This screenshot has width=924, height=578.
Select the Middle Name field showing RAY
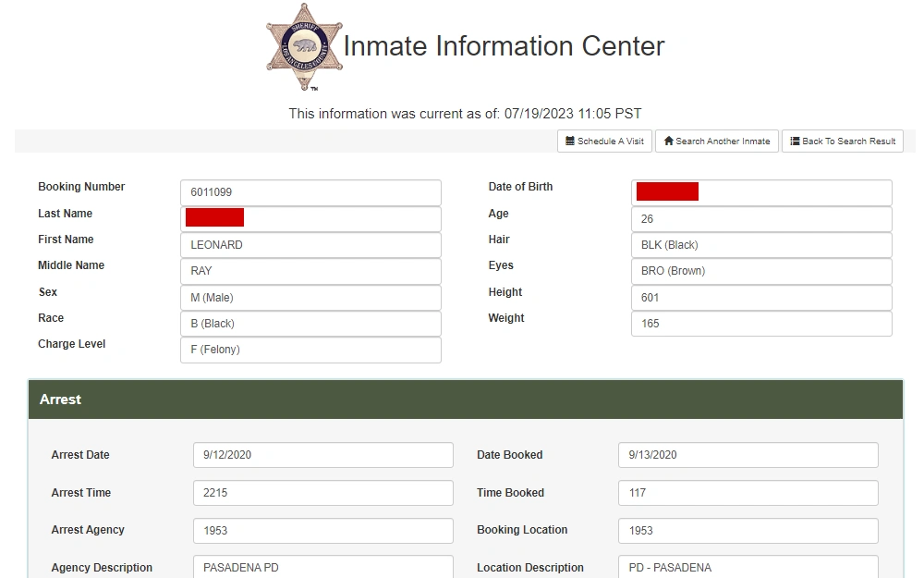pyautogui.click(x=310, y=271)
